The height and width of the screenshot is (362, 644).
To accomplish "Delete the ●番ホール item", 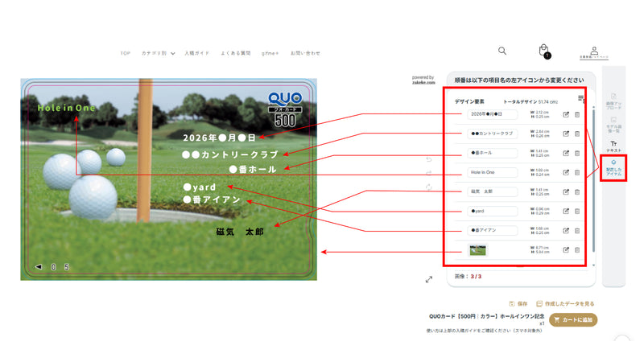I will [x=577, y=153].
